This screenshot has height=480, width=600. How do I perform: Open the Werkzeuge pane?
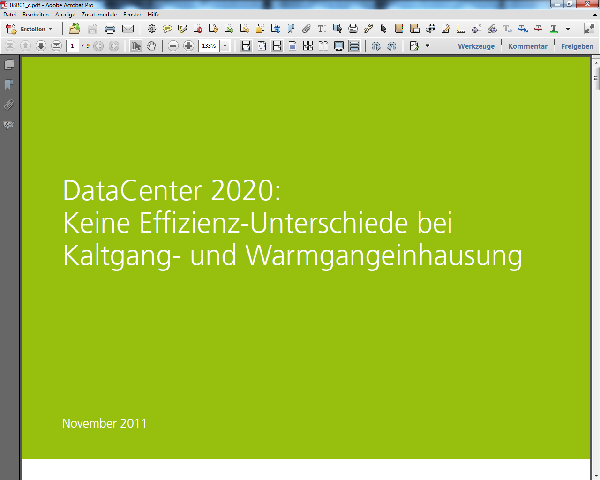[x=476, y=46]
